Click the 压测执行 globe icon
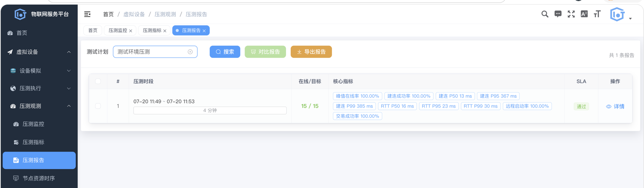Image resolution: width=644 pixels, height=188 pixels. pyautogui.click(x=13, y=88)
